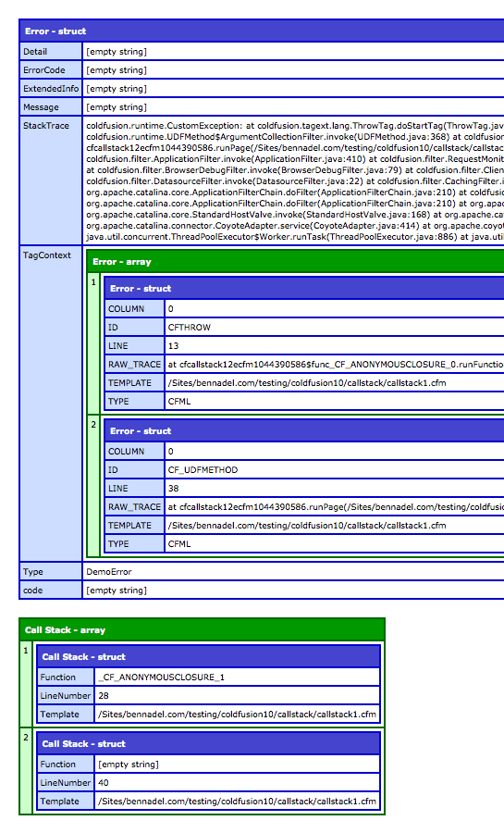The image size is (504, 833).
Task: Click TYPE key in the CF_UDFMETHOD struct
Action: pyautogui.click(x=134, y=544)
